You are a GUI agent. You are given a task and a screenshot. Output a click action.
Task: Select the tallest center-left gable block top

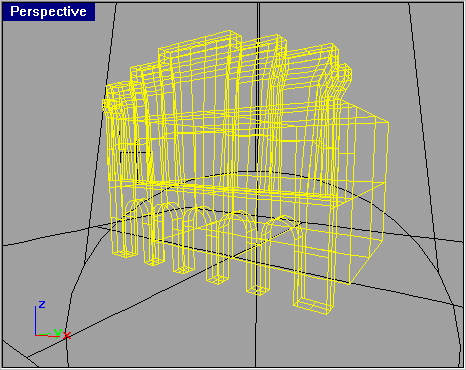click(x=199, y=42)
